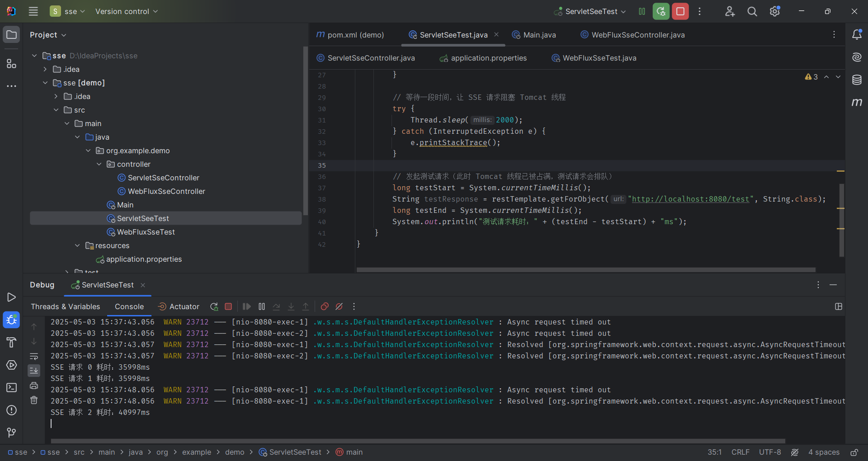Close ServletSeeTest debug session tab
868x461 pixels.
click(143, 285)
